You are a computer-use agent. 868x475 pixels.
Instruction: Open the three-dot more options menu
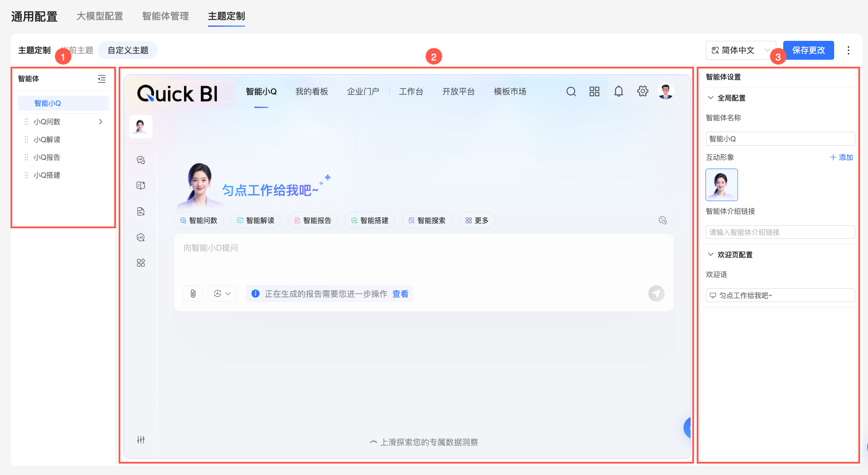(x=848, y=50)
